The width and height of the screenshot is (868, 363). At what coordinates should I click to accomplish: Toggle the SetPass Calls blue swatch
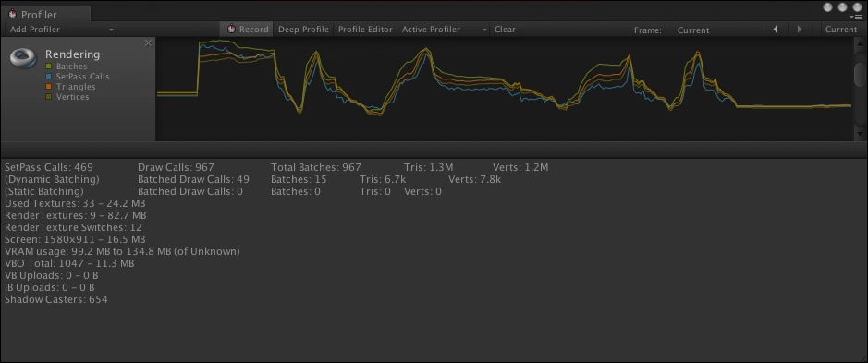49,77
